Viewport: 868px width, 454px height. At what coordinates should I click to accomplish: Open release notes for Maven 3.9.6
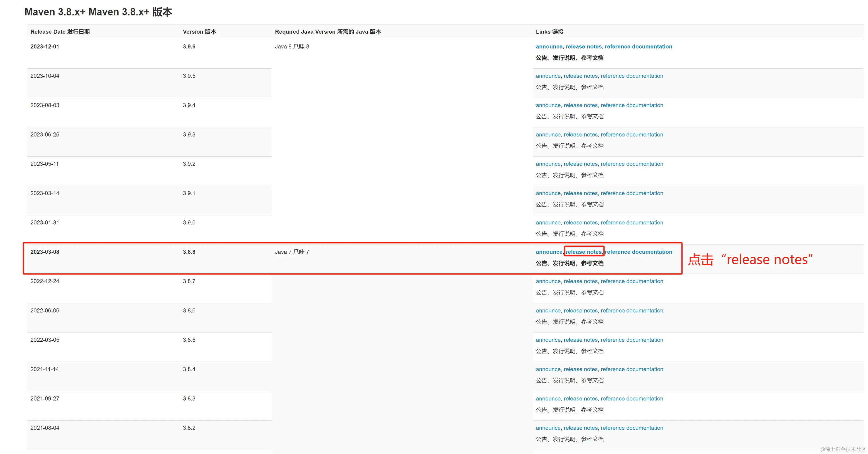coord(583,47)
